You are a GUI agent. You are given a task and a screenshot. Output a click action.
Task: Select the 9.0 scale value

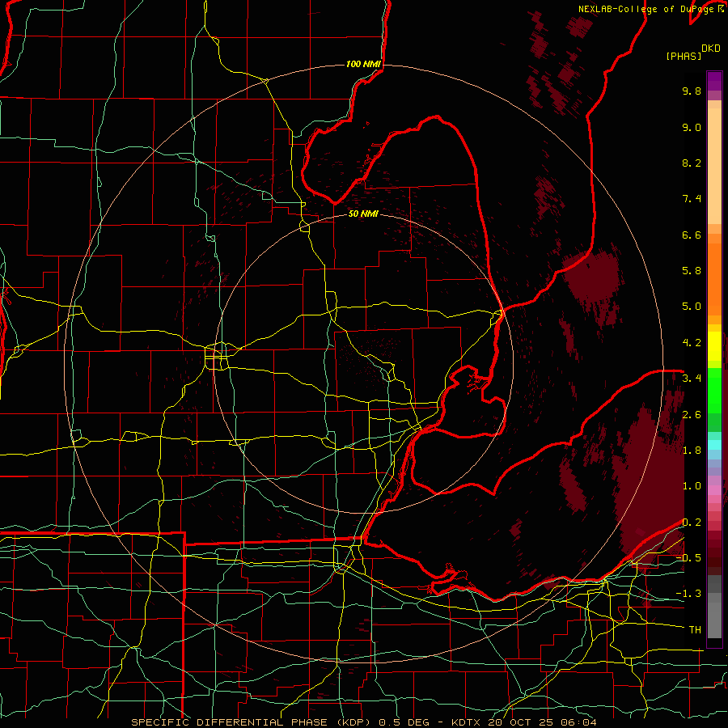692,127
